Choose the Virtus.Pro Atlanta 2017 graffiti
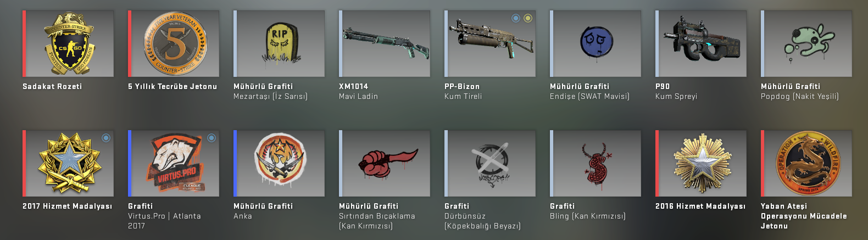The height and width of the screenshot is (240, 868). point(174,164)
